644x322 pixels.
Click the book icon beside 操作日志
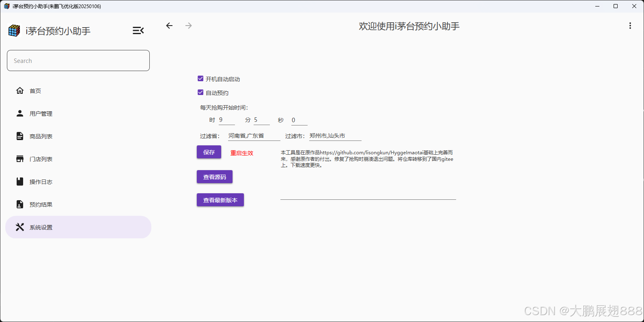[20, 182]
